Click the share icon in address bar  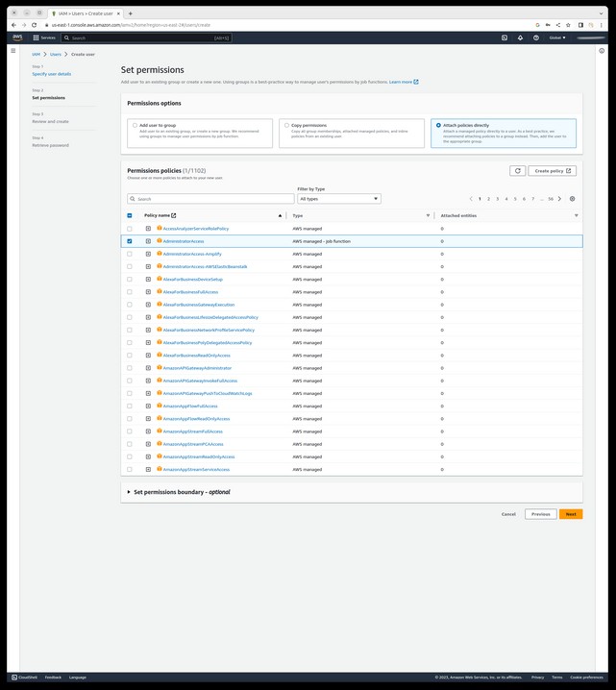558,25
